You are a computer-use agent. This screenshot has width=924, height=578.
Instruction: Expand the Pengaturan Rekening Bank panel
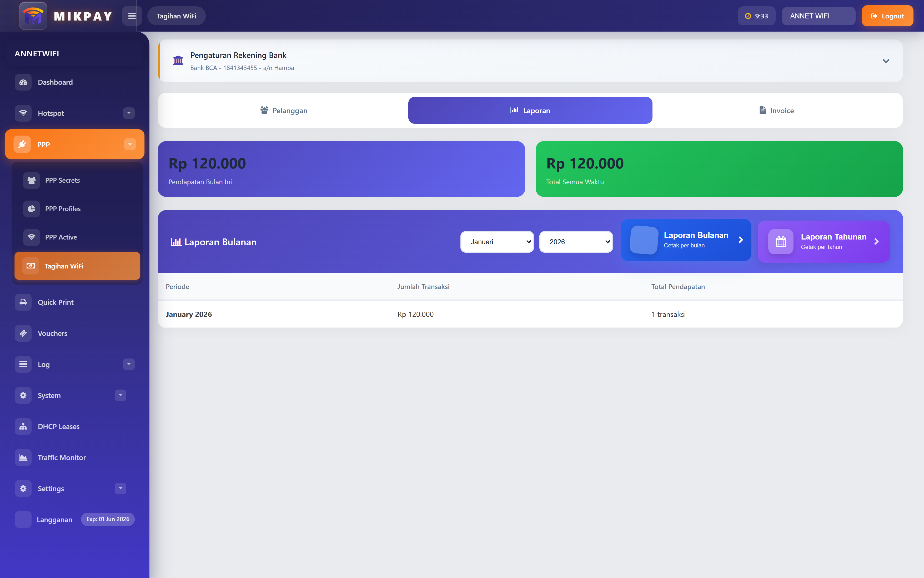(x=886, y=61)
